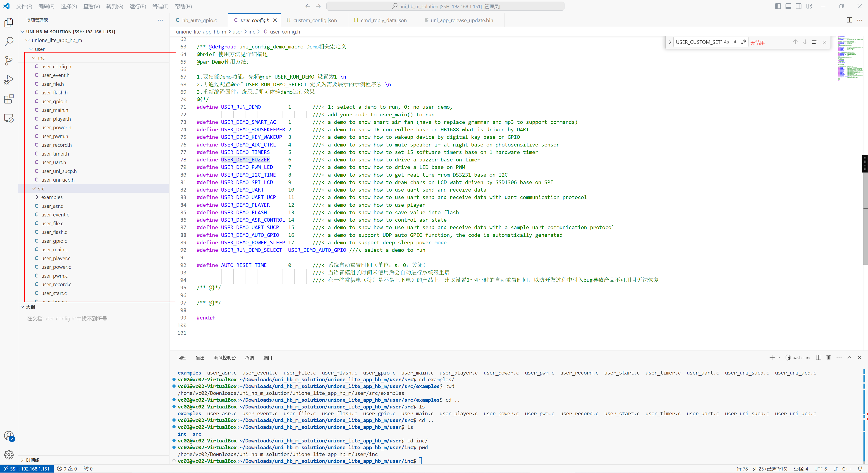The width and height of the screenshot is (868, 473).
Task: Open the notifications bell
Action: pyautogui.click(x=860, y=469)
